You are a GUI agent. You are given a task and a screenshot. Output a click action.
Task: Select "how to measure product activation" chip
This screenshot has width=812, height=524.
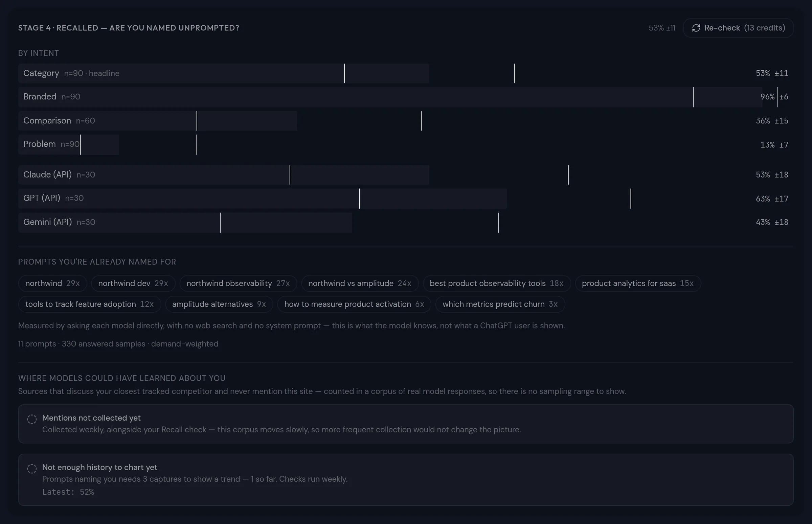coord(354,304)
